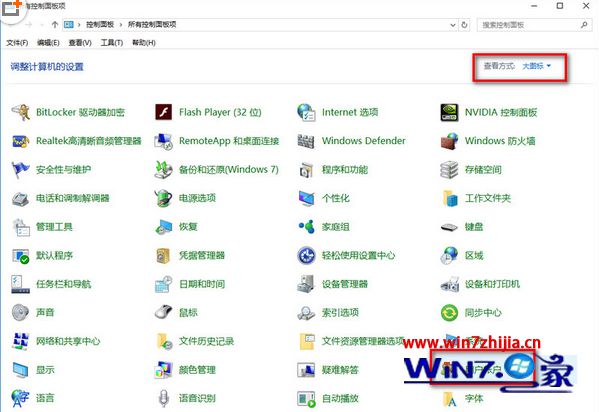Expand the address bar history dropdown arrow
The width and height of the screenshot is (599, 412).
point(453,25)
